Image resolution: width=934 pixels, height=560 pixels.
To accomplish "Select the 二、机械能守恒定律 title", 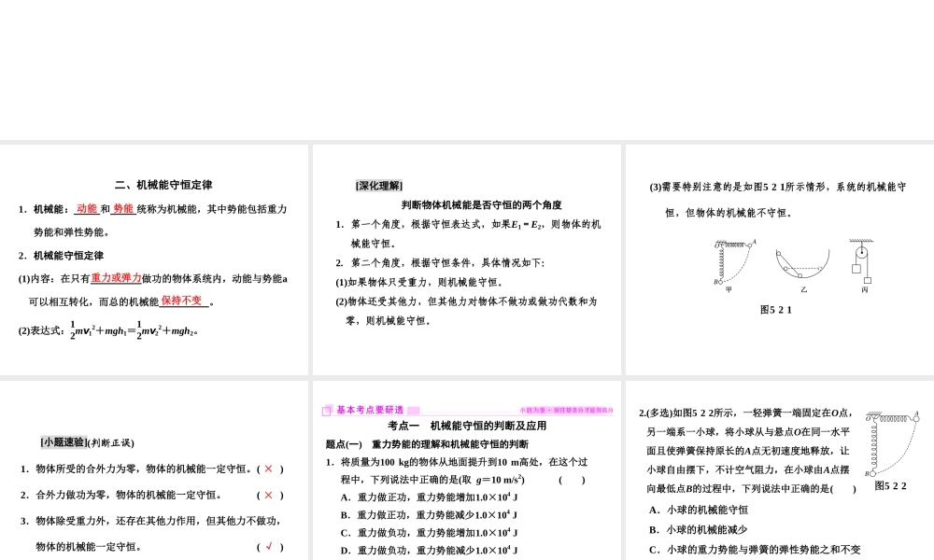I will pos(161,184).
